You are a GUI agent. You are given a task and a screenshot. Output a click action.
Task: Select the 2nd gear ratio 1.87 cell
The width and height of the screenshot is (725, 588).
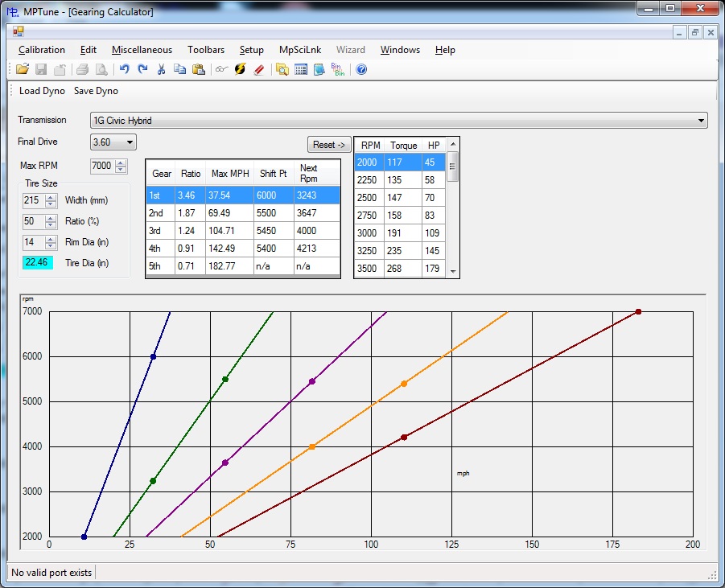point(190,213)
